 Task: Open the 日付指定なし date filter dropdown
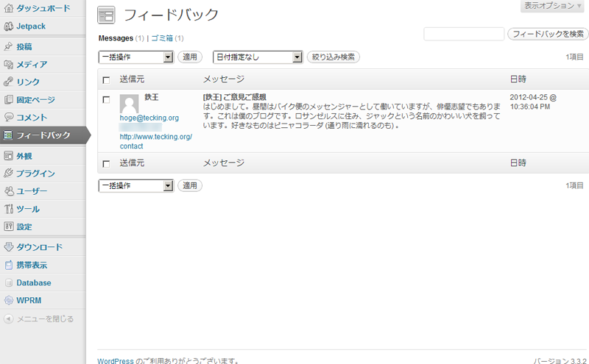click(x=258, y=57)
